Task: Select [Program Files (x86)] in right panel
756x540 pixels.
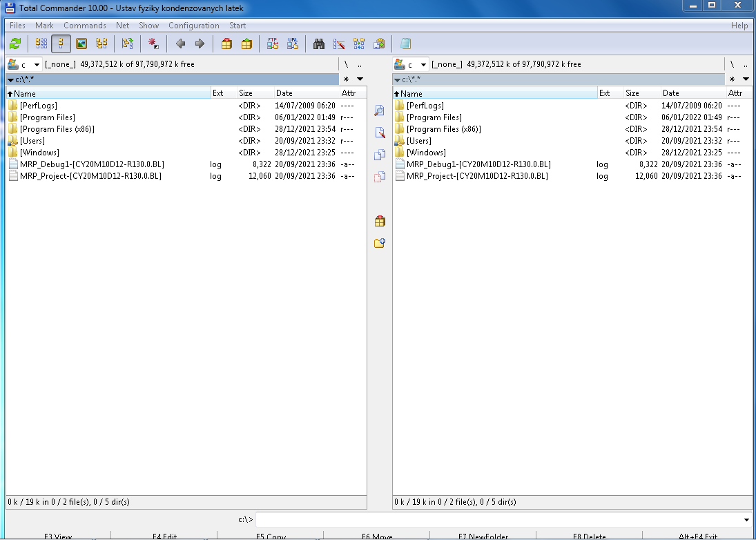Action: tap(572, 129)
